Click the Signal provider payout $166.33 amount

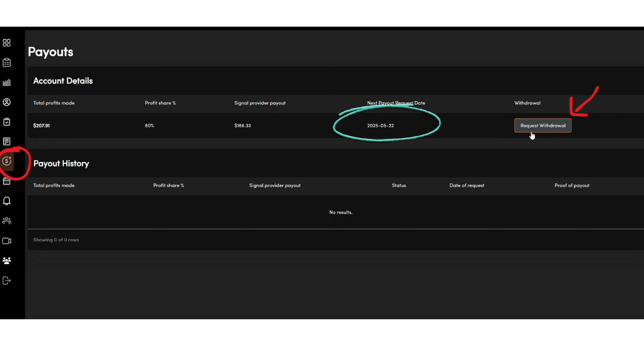click(243, 126)
